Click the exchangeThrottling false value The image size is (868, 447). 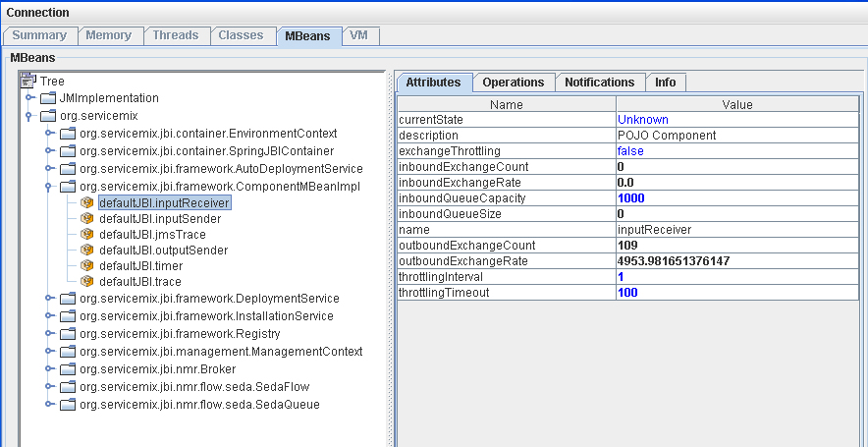[630, 151]
